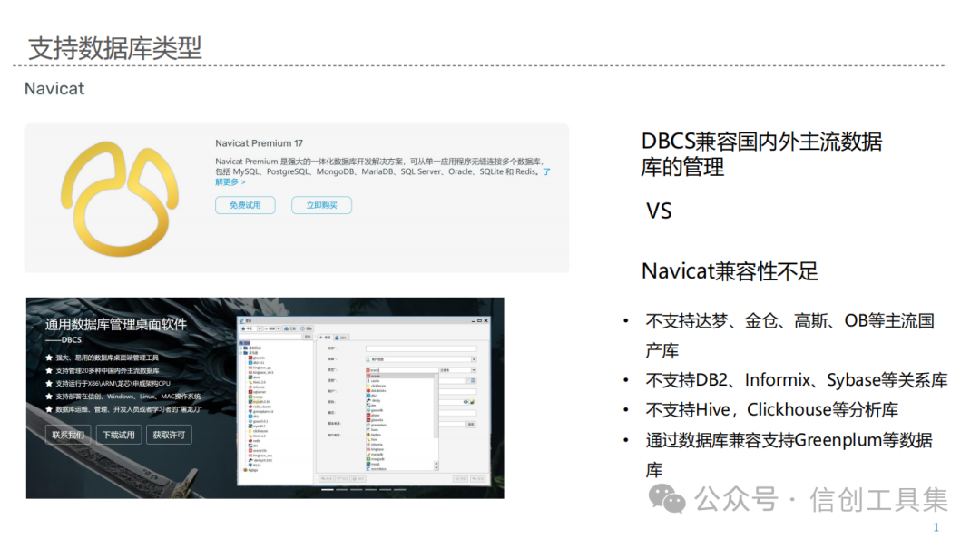
Task: Select gauss5.0.1 connection in the tree
Action: [x=258, y=421]
